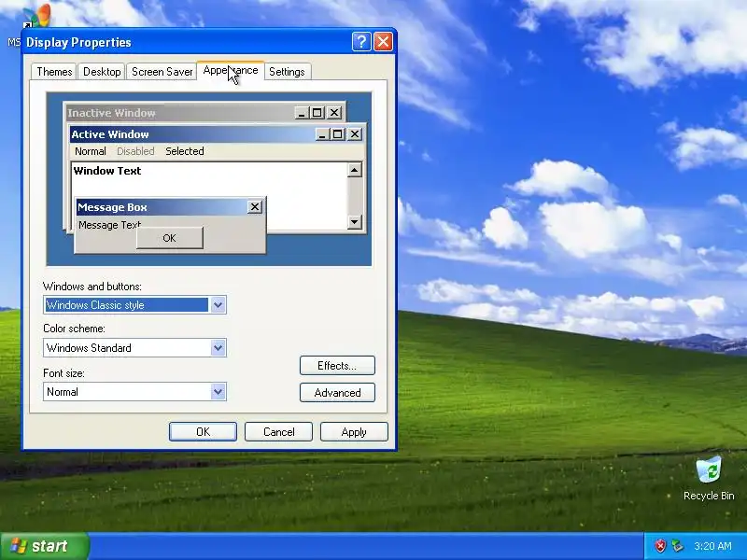Open the Recycle Bin desktop icon
747x560 pixels.
(x=709, y=478)
